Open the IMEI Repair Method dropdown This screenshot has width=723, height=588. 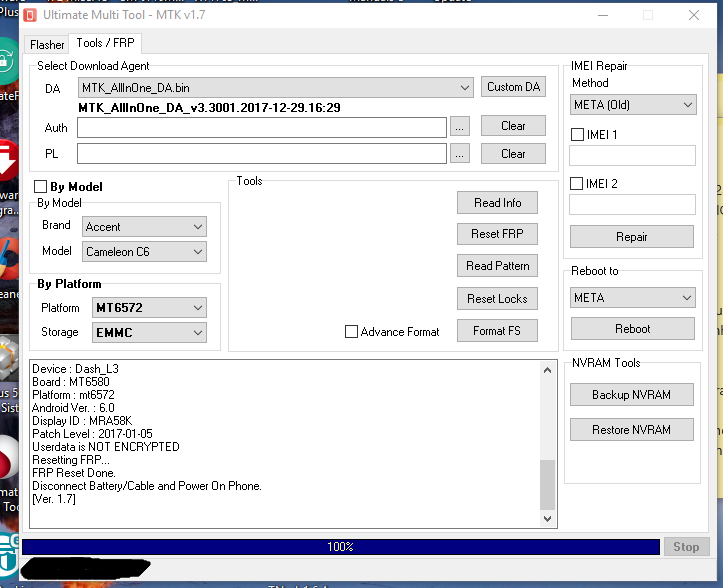633,105
